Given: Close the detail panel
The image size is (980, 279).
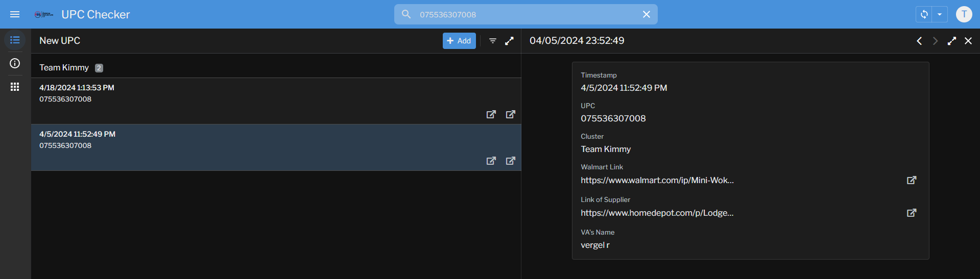Looking at the screenshot, I should tap(968, 41).
